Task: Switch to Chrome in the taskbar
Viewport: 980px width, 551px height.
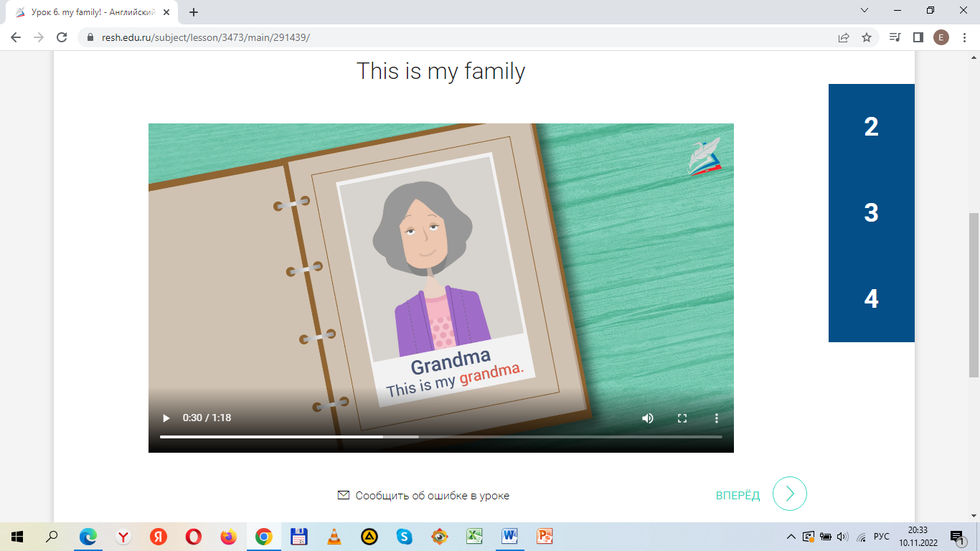Action: pos(263,537)
